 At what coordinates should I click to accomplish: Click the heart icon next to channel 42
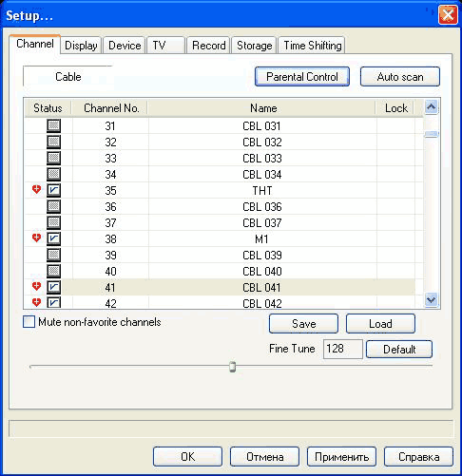37,302
